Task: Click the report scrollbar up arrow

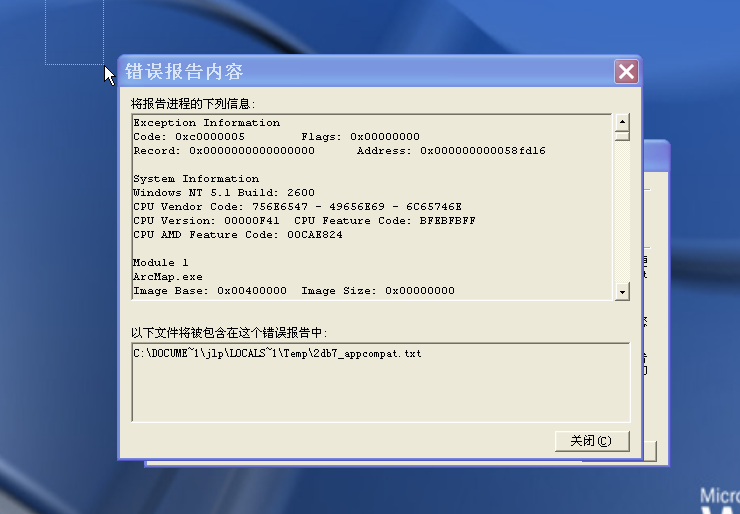Action: point(622,122)
